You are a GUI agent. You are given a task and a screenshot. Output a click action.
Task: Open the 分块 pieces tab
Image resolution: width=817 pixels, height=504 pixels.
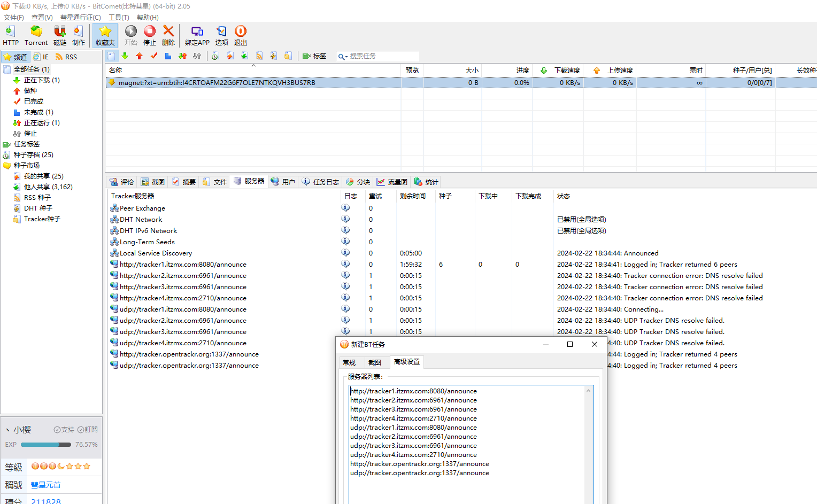pyautogui.click(x=358, y=182)
